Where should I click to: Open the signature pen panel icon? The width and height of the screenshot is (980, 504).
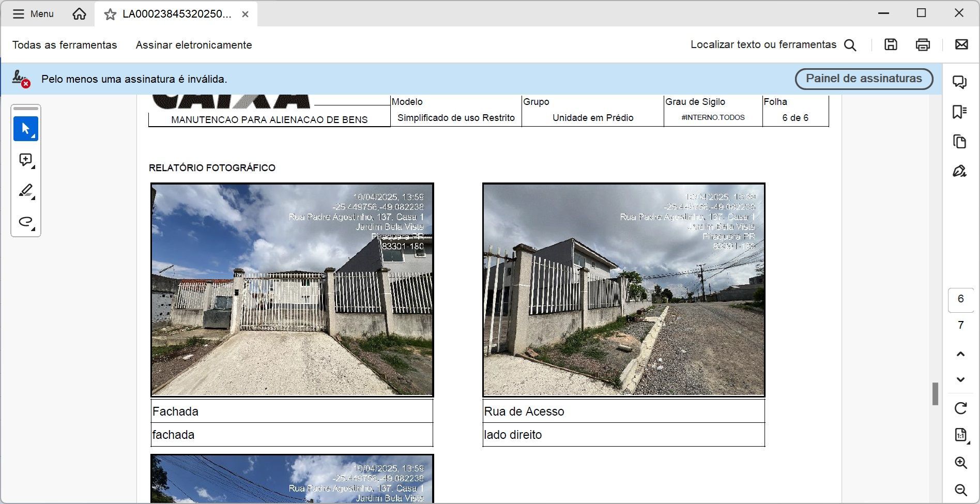960,171
